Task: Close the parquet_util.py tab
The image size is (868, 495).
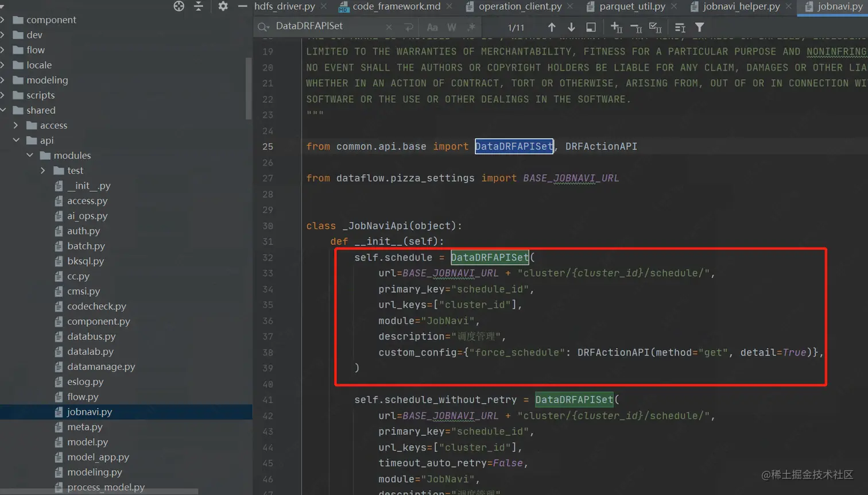Action: click(x=674, y=6)
